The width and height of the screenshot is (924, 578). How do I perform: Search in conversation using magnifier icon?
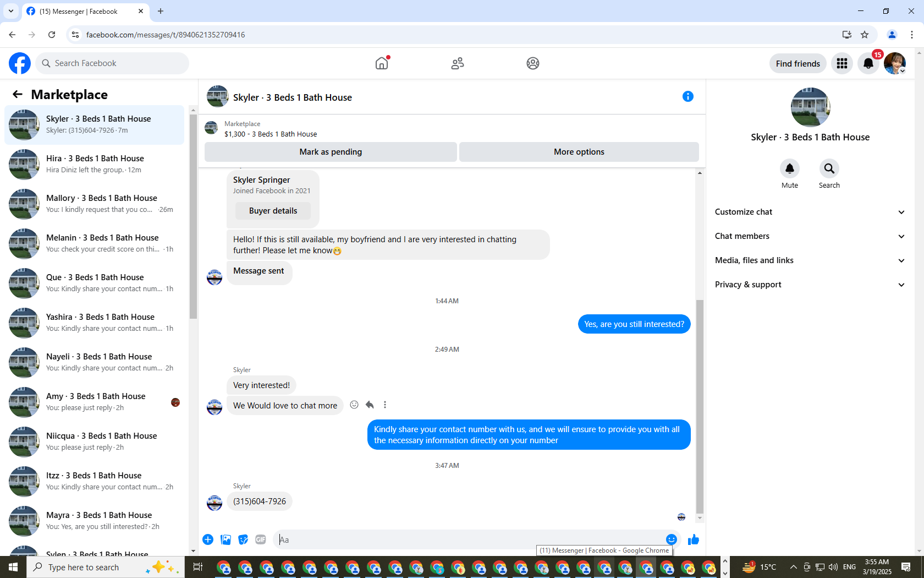coord(829,168)
